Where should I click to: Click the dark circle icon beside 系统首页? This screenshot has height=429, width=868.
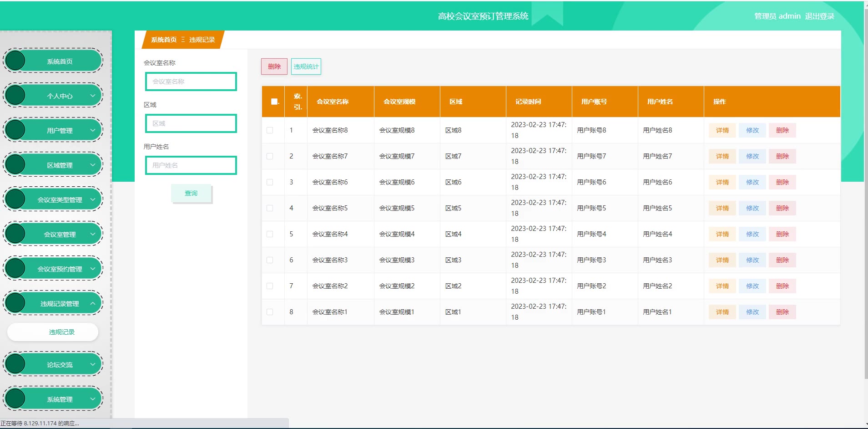(15, 61)
